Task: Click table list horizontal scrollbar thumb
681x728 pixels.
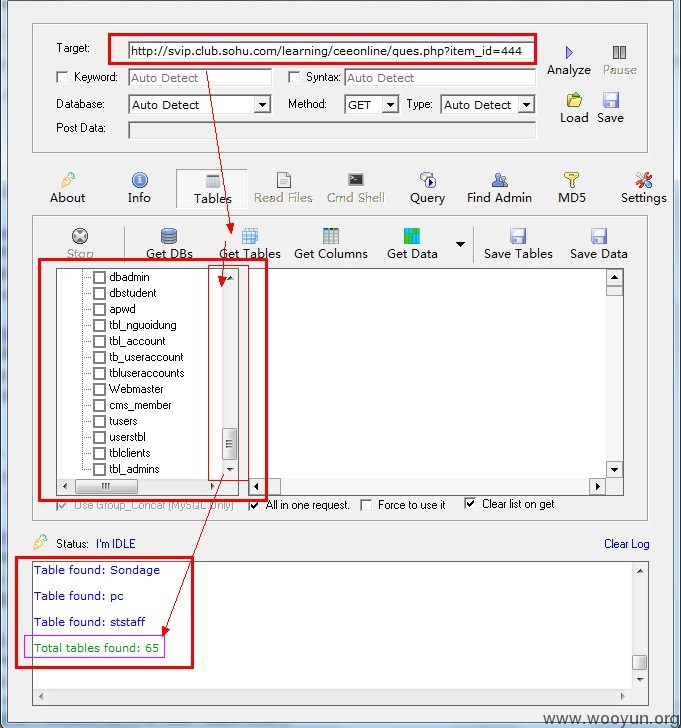Action: coord(106,486)
